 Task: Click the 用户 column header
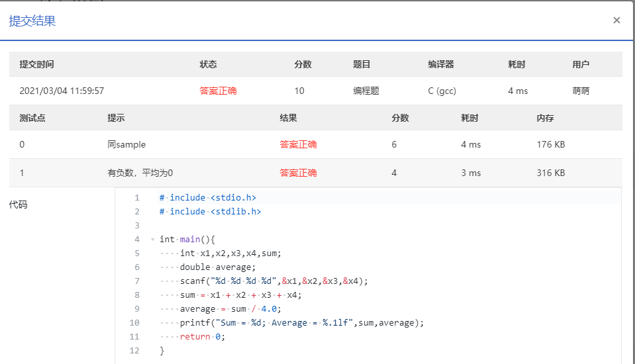(x=581, y=64)
